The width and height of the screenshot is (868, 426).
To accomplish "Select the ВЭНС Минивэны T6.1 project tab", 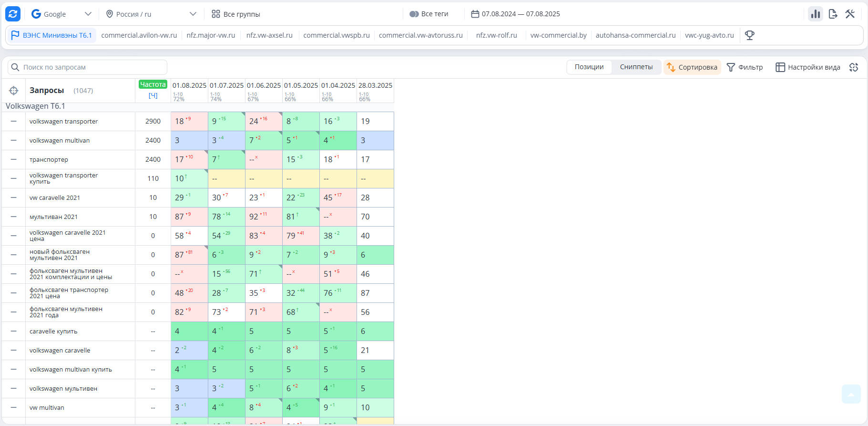I will tap(51, 35).
